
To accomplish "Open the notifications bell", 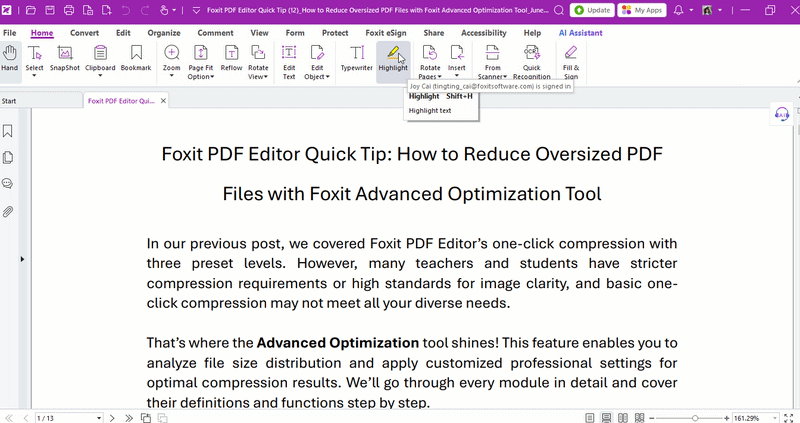I will tap(679, 10).
